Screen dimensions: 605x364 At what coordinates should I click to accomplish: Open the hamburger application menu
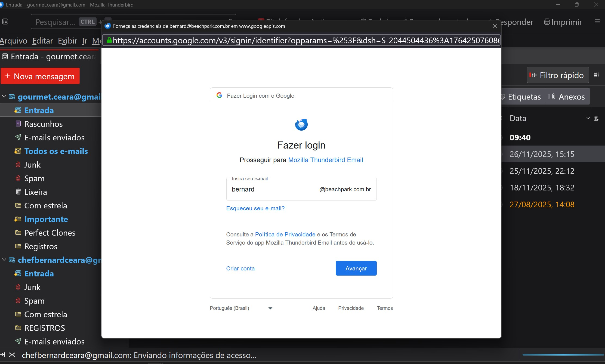coord(597,21)
